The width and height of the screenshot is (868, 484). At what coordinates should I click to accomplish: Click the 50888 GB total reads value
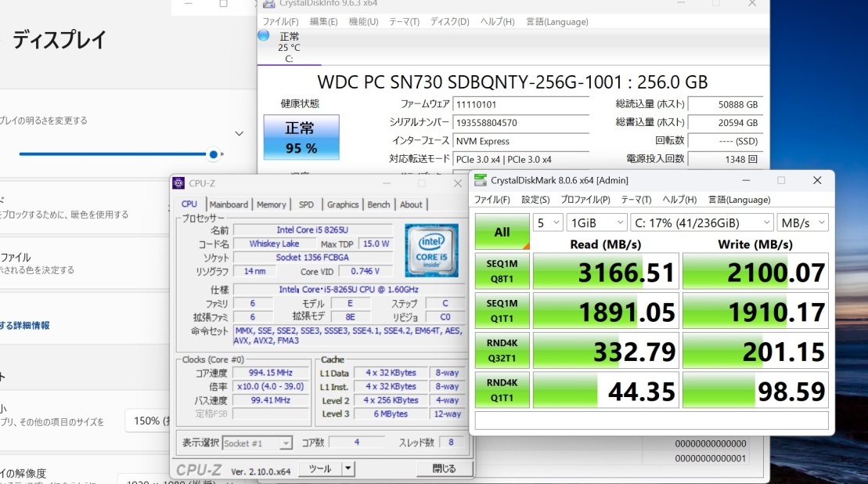(x=726, y=104)
